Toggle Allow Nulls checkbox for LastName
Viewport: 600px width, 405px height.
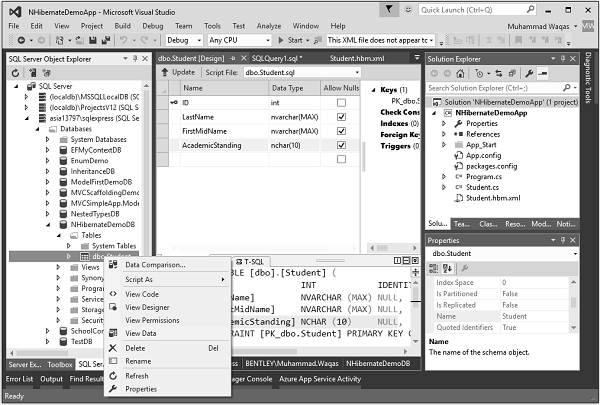coord(341,117)
